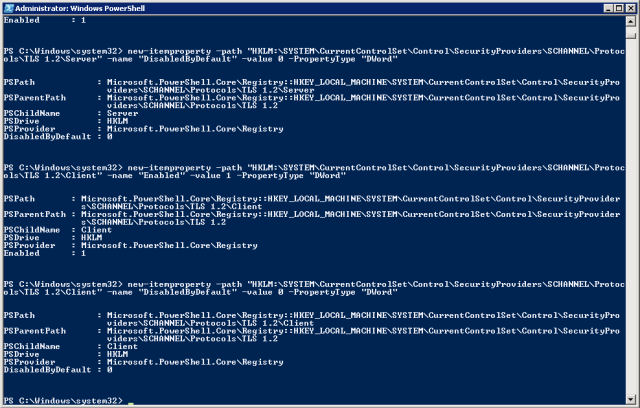
Task: Click the PSDrive label in the last output
Action: pos(22,354)
